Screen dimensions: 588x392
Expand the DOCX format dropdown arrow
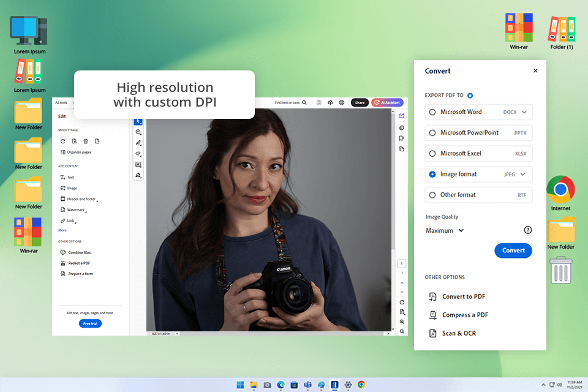pyautogui.click(x=523, y=112)
